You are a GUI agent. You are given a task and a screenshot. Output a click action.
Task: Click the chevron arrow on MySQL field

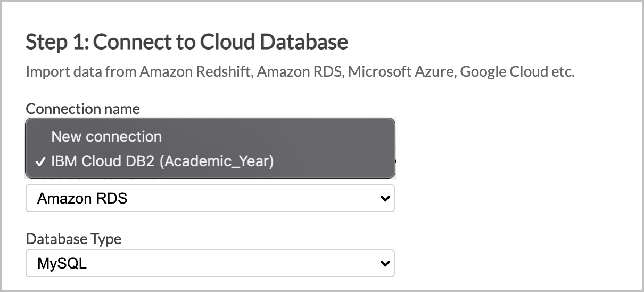point(385,263)
